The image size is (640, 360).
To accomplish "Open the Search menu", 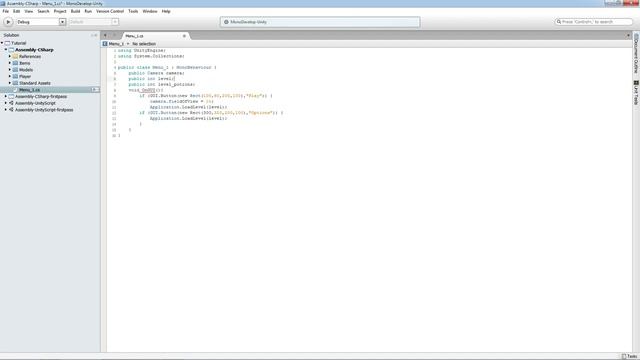I will pos(43,11).
